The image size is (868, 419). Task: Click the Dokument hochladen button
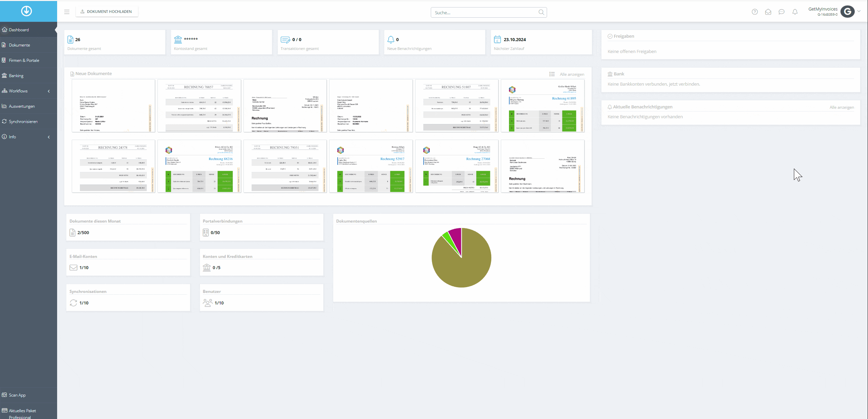[x=106, y=12]
